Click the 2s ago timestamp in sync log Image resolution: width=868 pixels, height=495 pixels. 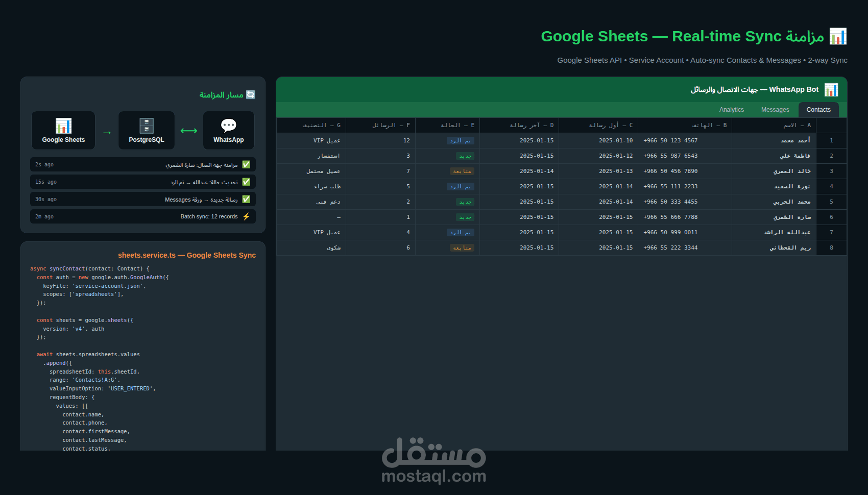[x=44, y=164]
